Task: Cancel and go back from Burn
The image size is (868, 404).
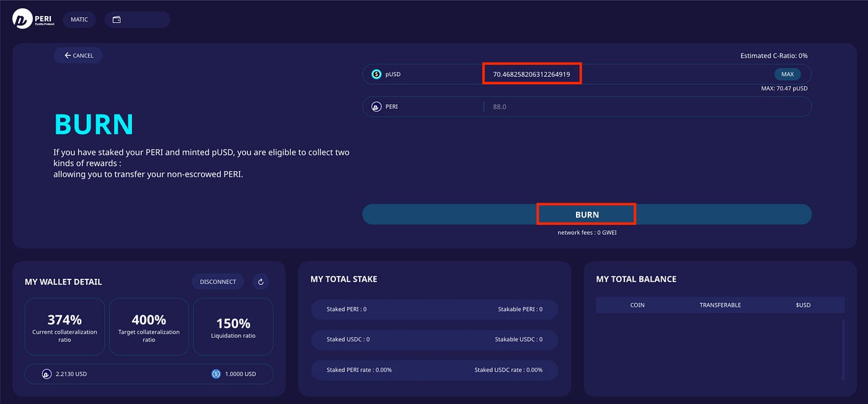Action: (78, 55)
